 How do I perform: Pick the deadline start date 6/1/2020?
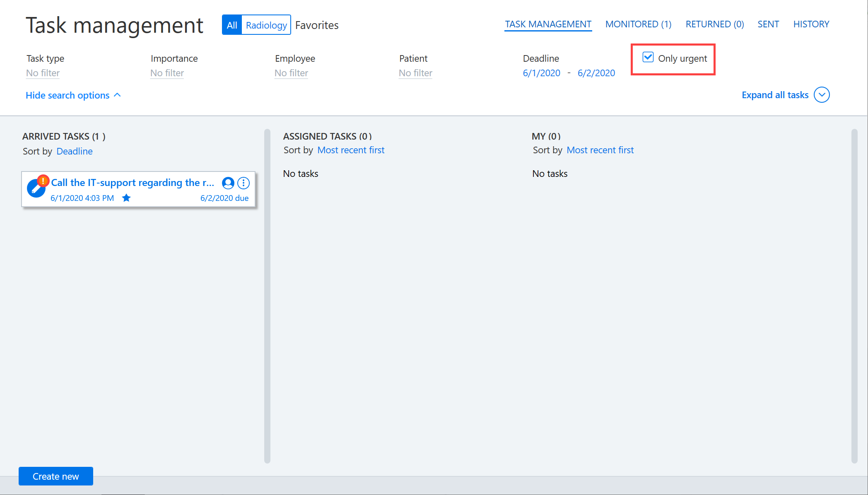click(542, 73)
